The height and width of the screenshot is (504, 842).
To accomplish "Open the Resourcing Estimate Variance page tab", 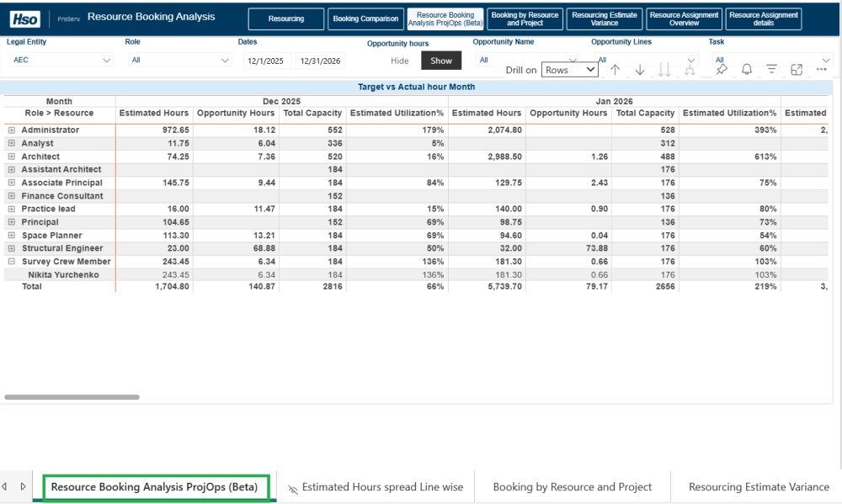I will click(x=758, y=486).
